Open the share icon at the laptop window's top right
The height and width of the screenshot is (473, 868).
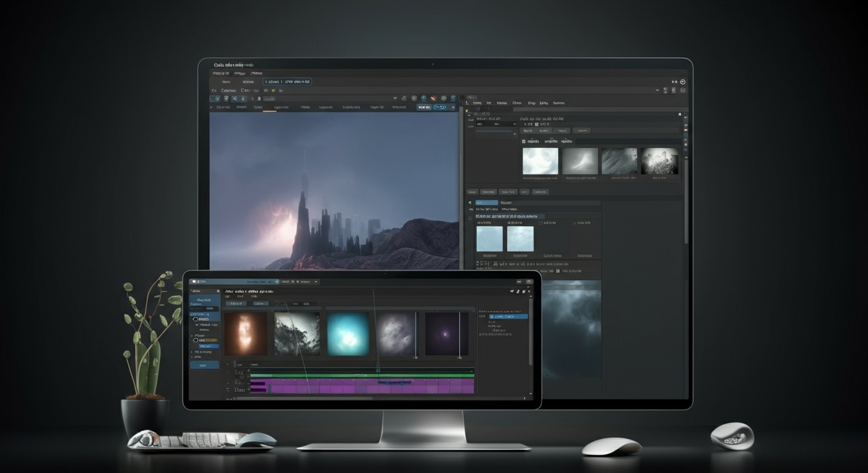pyautogui.click(x=512, y=290)
